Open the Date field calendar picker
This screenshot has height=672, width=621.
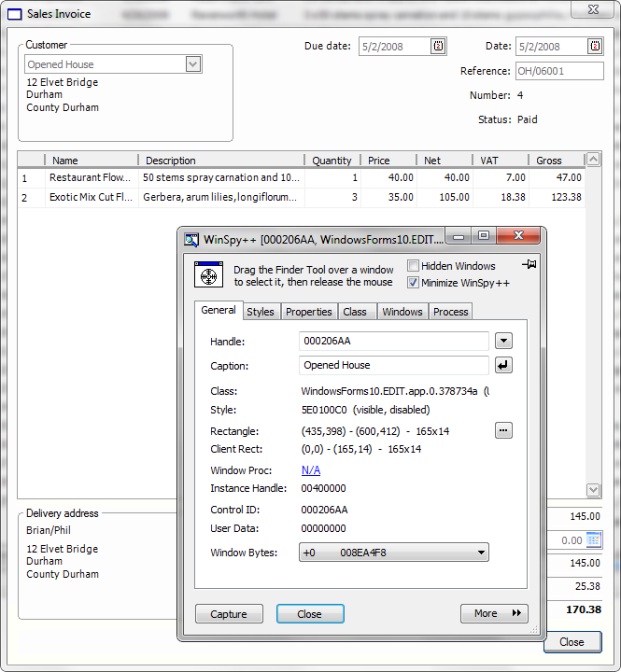(x=595, y=46)
